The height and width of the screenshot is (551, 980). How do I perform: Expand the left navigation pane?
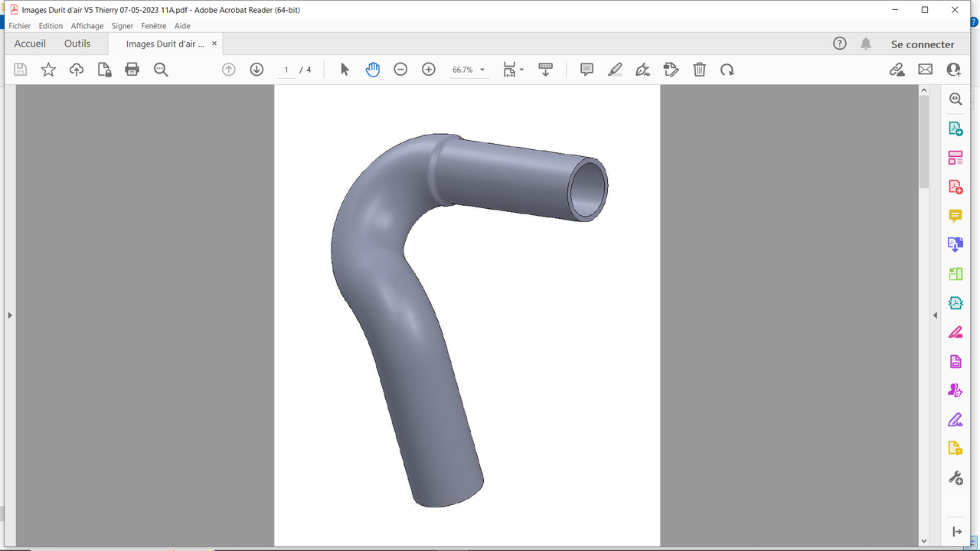tap(9, 315)
